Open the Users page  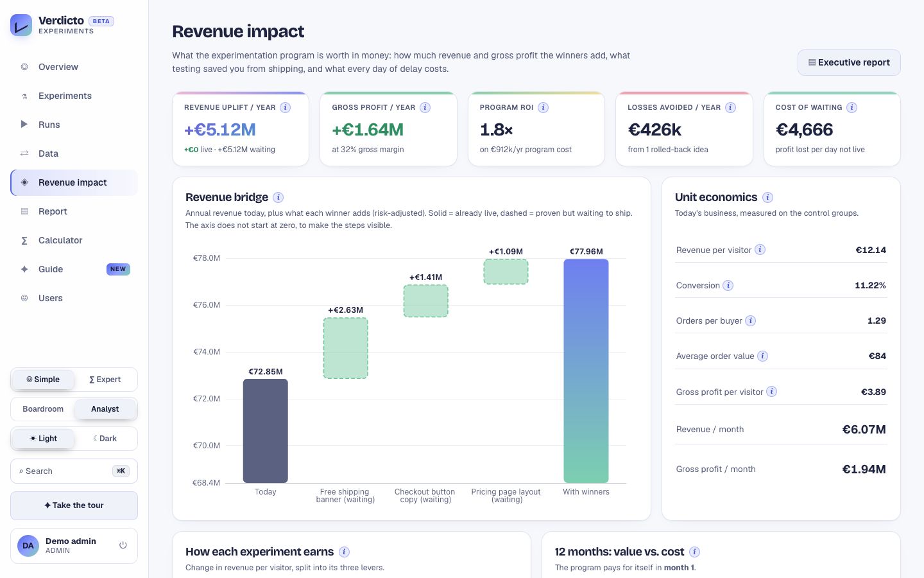coord(74,298)
